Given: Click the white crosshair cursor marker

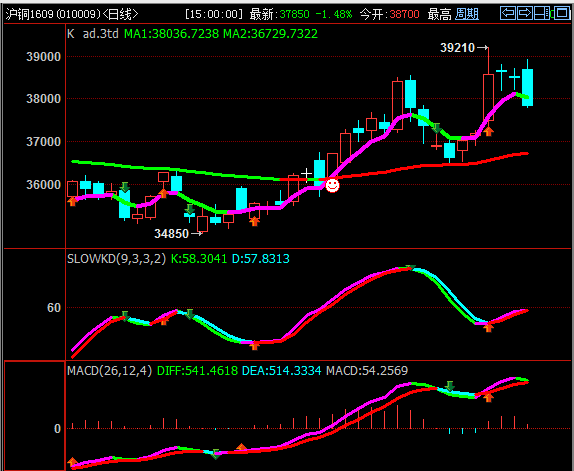Looking at the screenshot, I should [x=306, y=173].
